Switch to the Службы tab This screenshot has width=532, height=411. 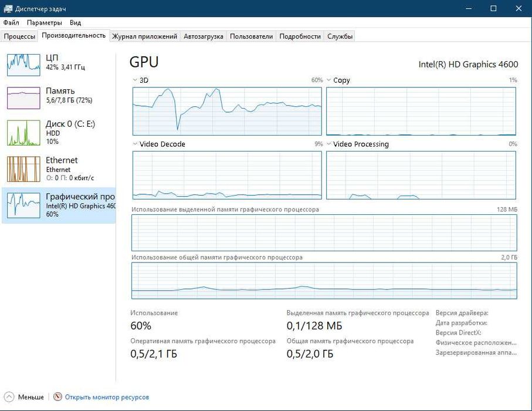pyautogui.click(x=340, y=36)
